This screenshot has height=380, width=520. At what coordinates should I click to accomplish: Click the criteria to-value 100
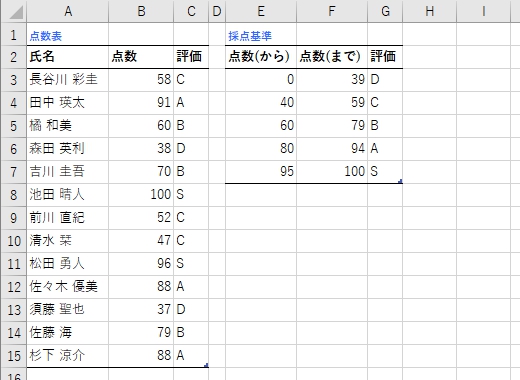(332, 172)
